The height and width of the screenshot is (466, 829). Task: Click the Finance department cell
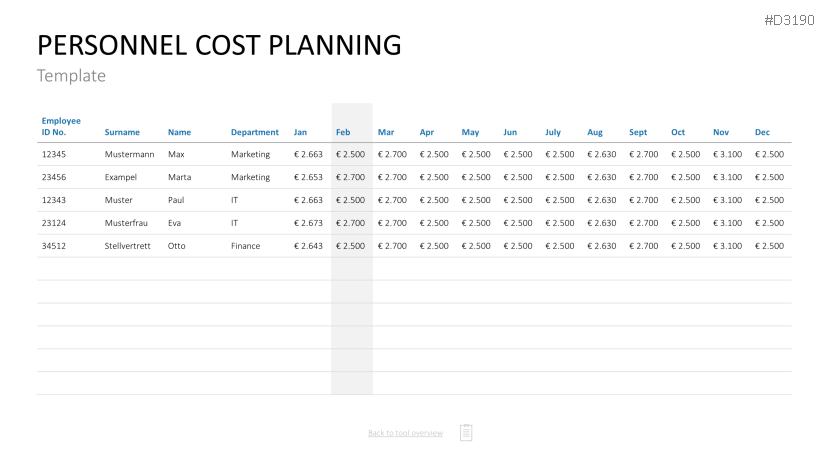(245, 246)
